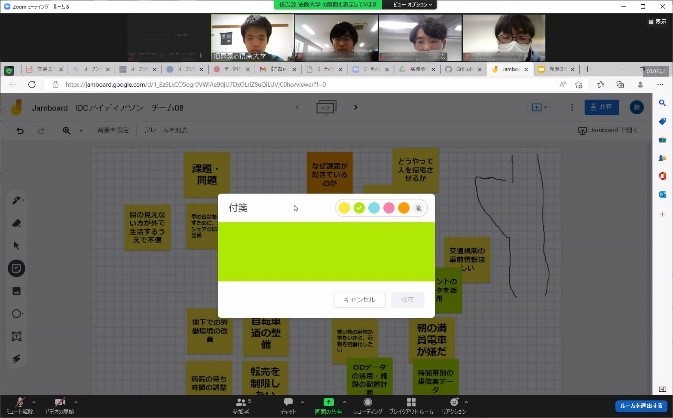Add page to favorites star
The width and height of the screenshot is (673, 418).
(579, 85)
